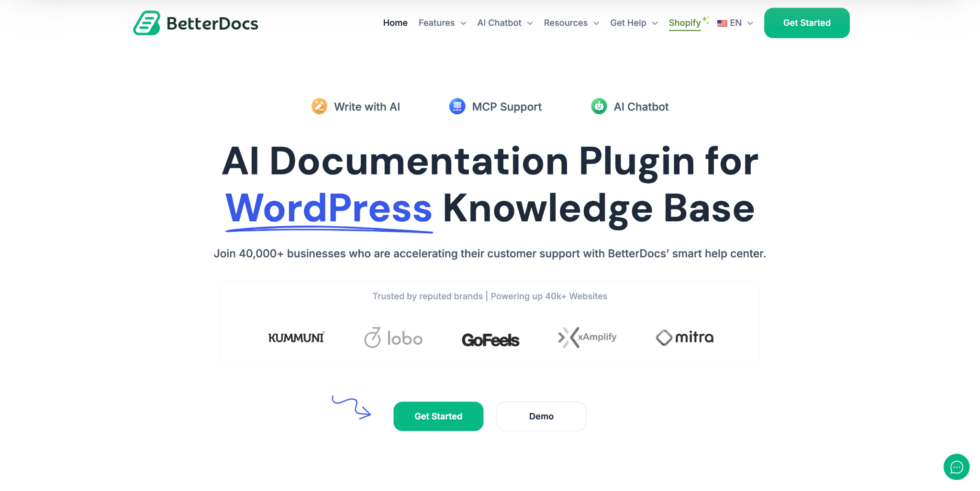Screen dimensions: 980x491
Task: Click the 'Join 40,000+ businesses' subheading
Action: tap(490, 253)
